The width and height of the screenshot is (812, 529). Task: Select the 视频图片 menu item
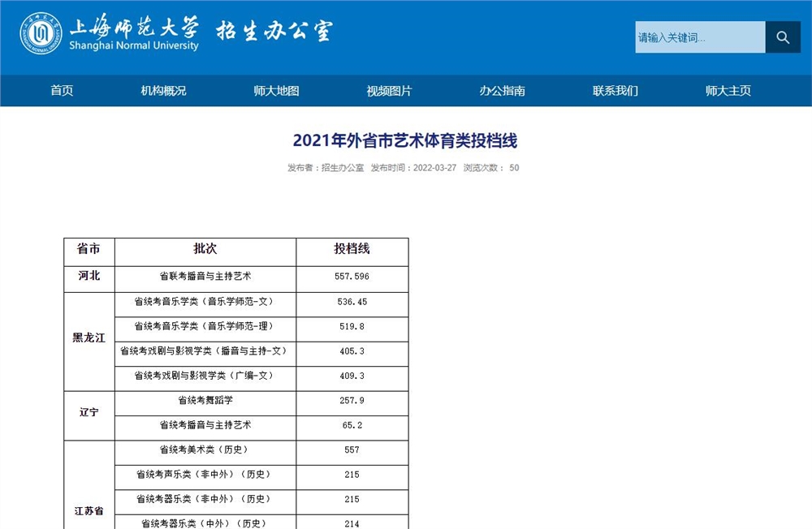(389, 91)
